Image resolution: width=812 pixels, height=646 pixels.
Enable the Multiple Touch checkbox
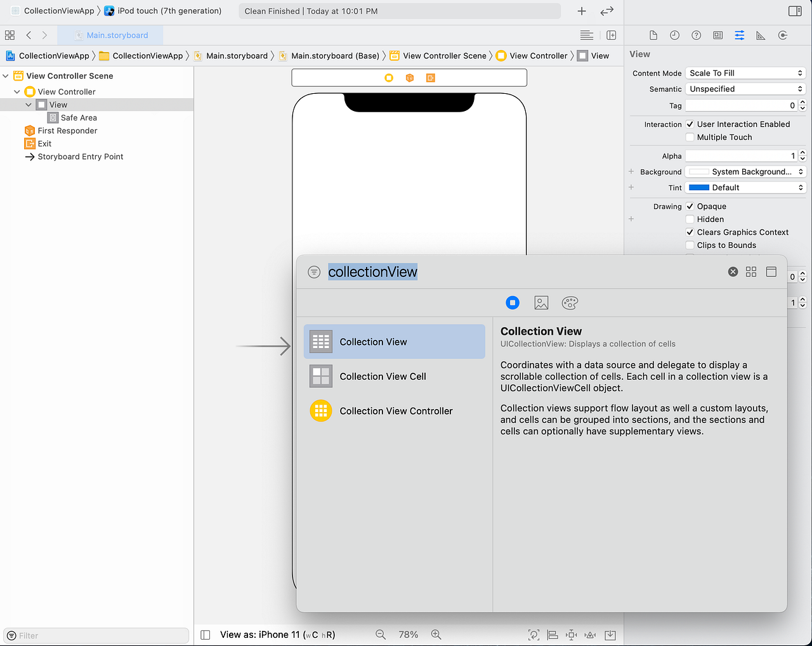pyautogui.click(x=690, y=137)
